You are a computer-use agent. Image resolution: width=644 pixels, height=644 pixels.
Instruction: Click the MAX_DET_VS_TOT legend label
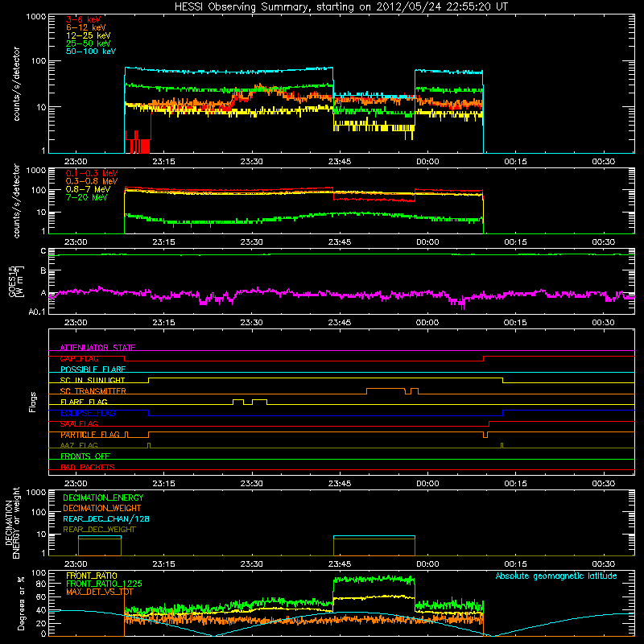coord(100,592)
